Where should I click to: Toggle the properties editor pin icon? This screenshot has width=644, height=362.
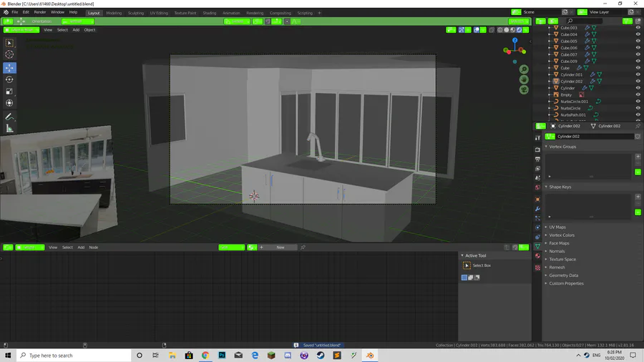pyautogui.click(x=638, y=126)
